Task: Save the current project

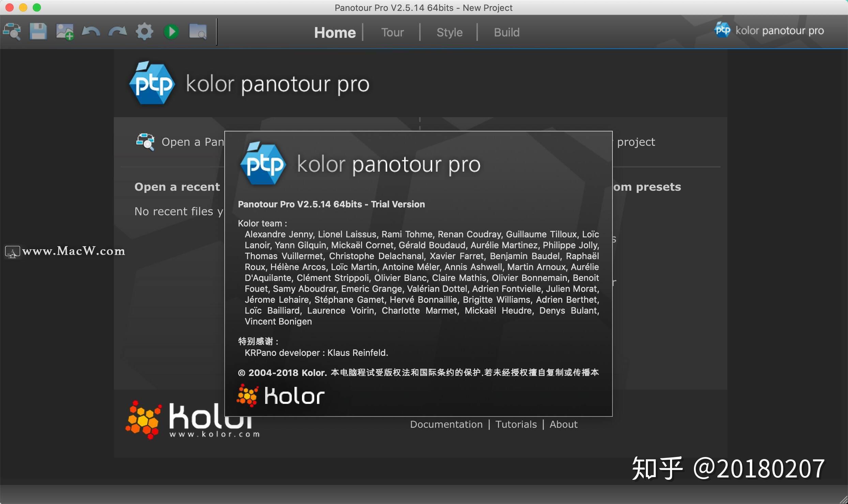Action: [x=38, y=32]
